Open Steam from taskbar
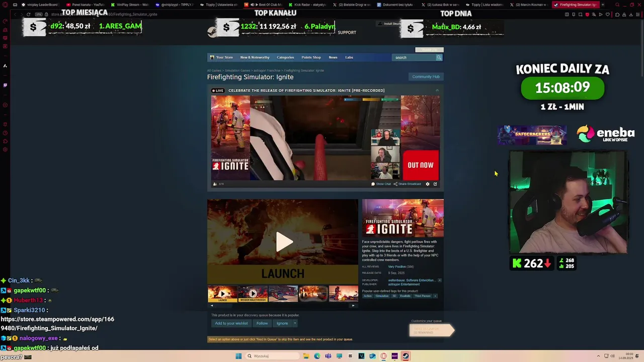Image resolution: width=644 pixels, height=362 pixels. [x=406, y=356]
